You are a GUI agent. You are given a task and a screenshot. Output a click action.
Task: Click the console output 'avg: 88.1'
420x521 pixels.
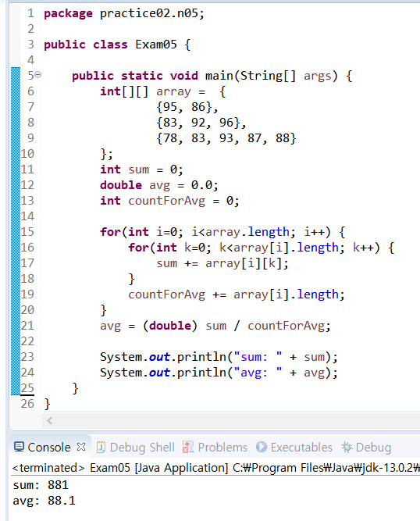(x=44, y=501)
